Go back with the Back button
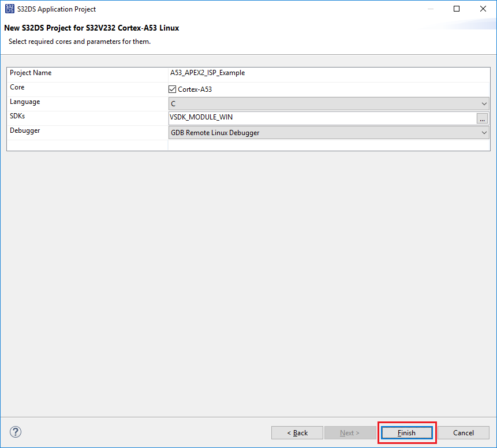This screenshot has width=497, height=448. coord(297,433)
